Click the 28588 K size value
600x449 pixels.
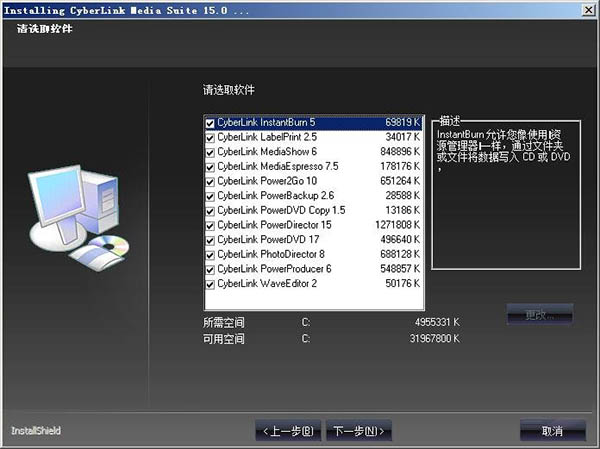tap(403, 196)
